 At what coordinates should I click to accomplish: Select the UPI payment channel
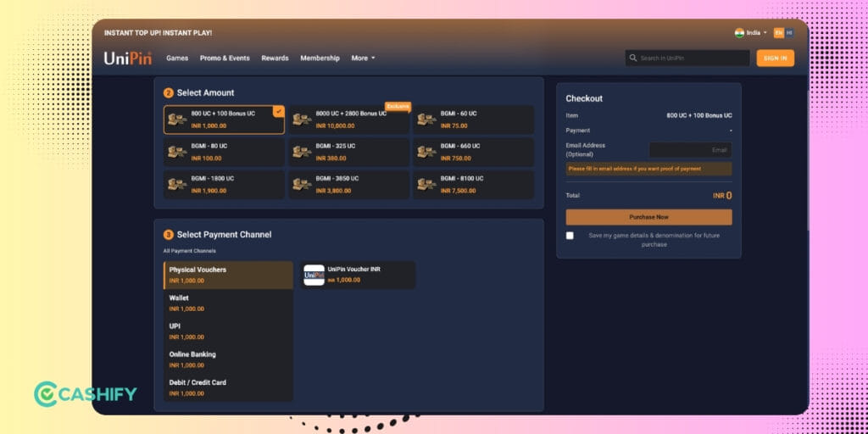[228, 331]
